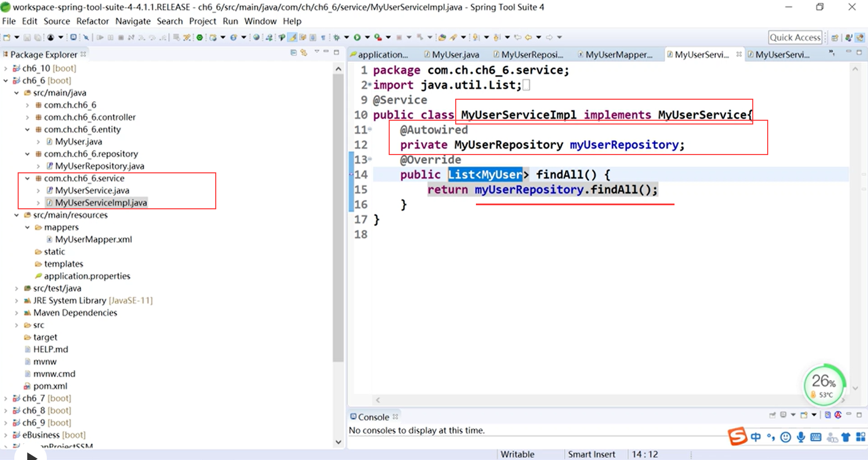Screen dimensions: 868x460
Task: Click the green Run button in toolbar
Action: [x=357, y=37]
